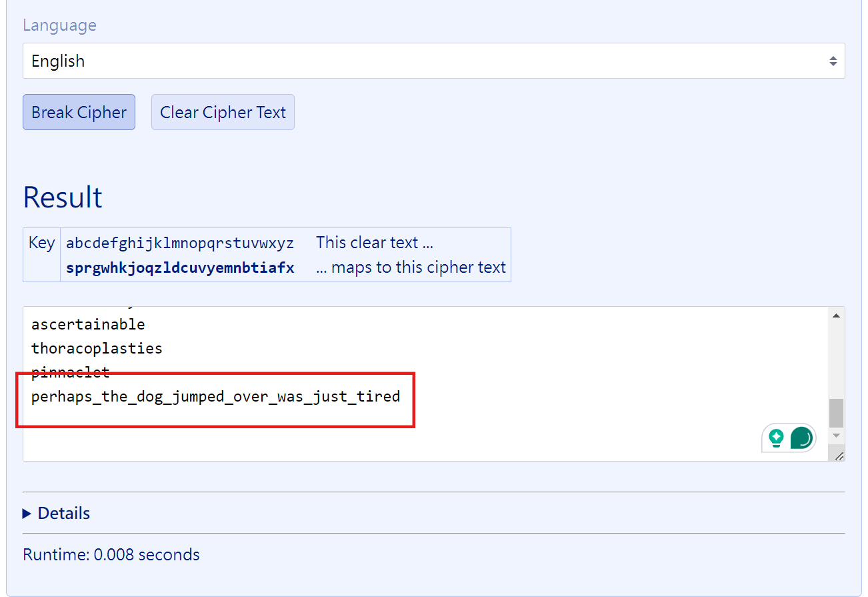
Task: Click the Language label
Action: 59,25
